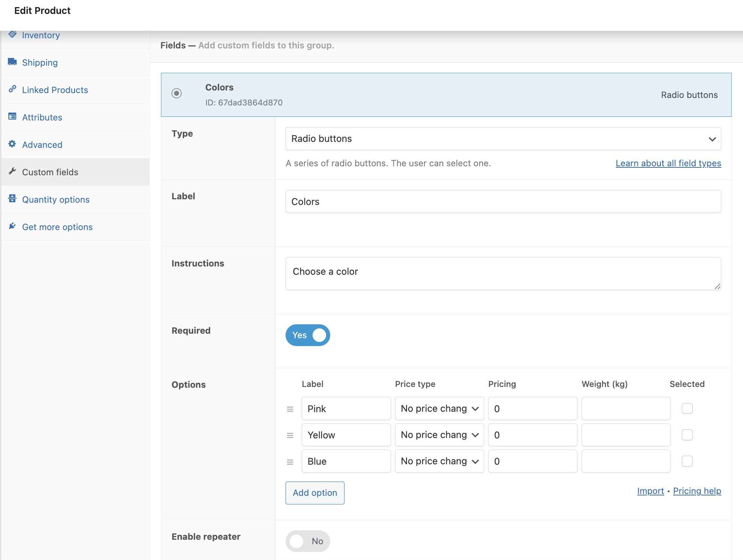Click the Linked Products chain icon

(x=12, y=90)
